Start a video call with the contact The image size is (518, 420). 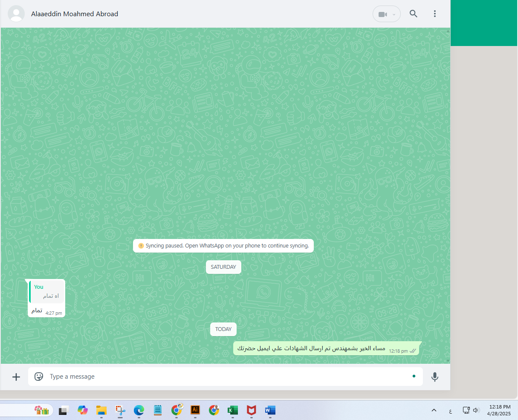tap(383, 14)
